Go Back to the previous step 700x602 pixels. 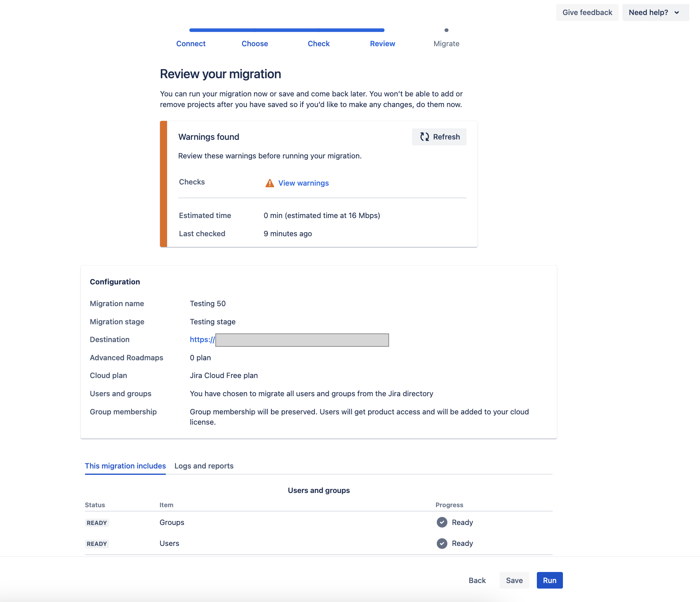pos(477,580)
